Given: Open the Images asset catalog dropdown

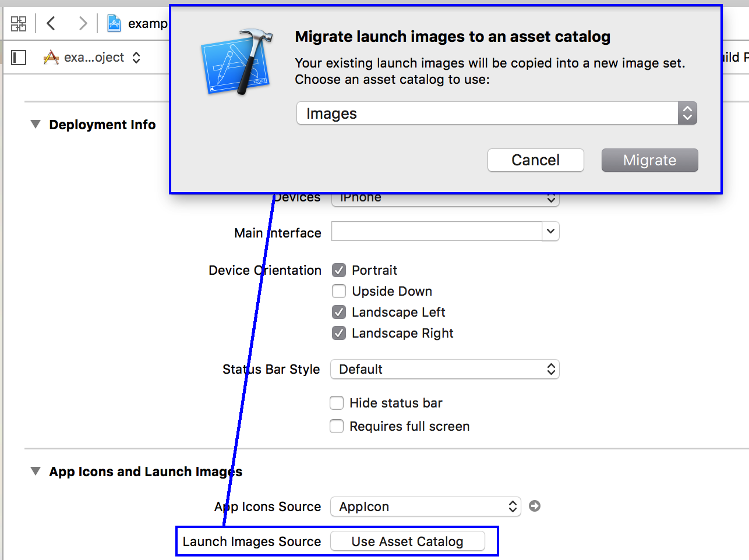Looking at the screenshot, I should click(496, 114).
